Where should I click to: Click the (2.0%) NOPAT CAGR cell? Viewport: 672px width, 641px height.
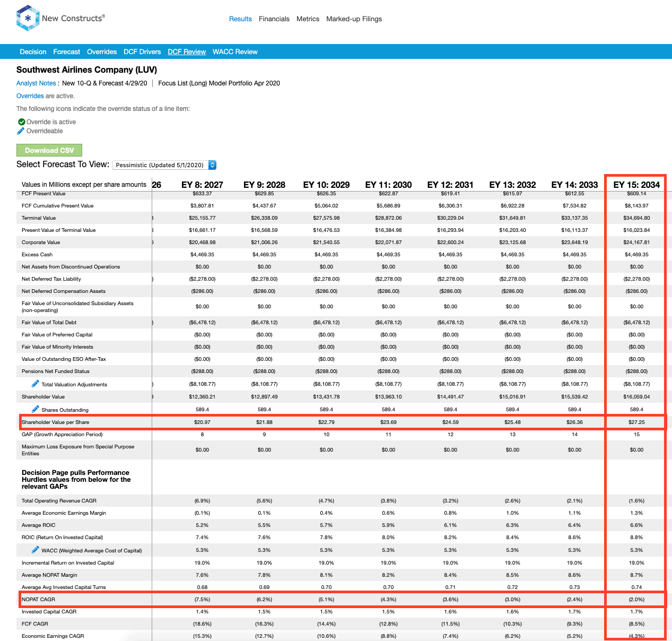click(x=636, y=600)
